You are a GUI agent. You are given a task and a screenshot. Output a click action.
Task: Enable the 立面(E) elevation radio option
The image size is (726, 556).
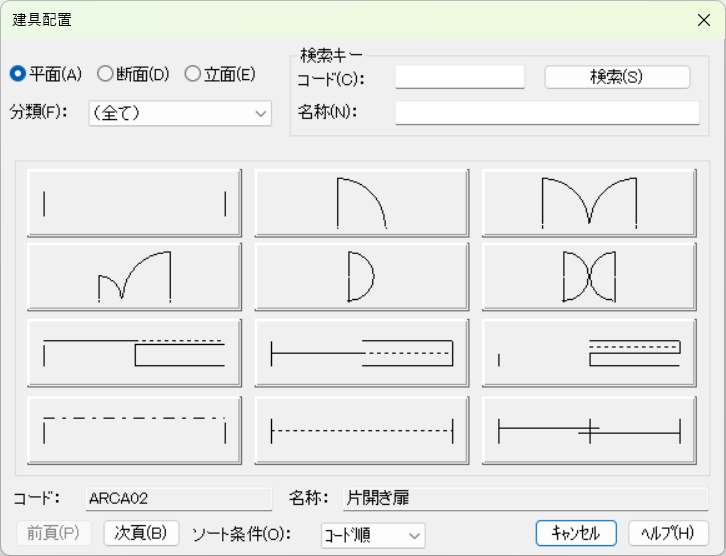click(x=193, y=73)
